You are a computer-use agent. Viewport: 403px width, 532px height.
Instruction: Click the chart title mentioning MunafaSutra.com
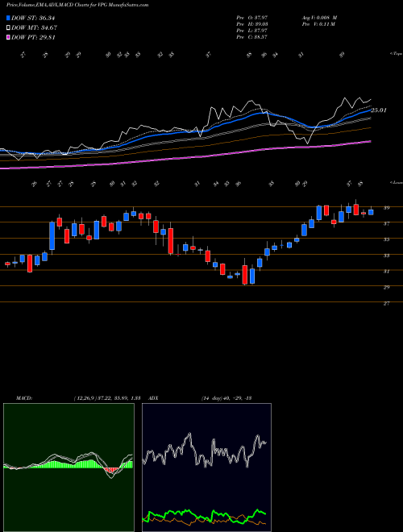tap(77, 6)
